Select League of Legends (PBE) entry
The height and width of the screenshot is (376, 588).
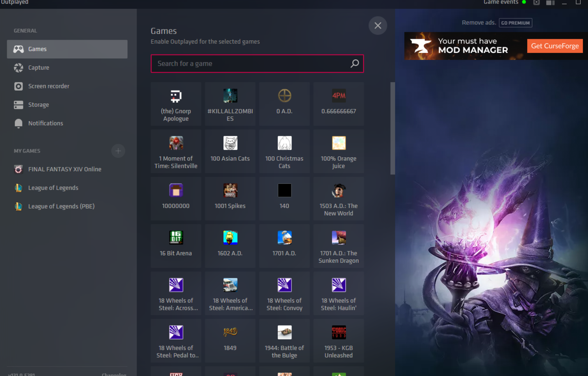coord(67,207)
